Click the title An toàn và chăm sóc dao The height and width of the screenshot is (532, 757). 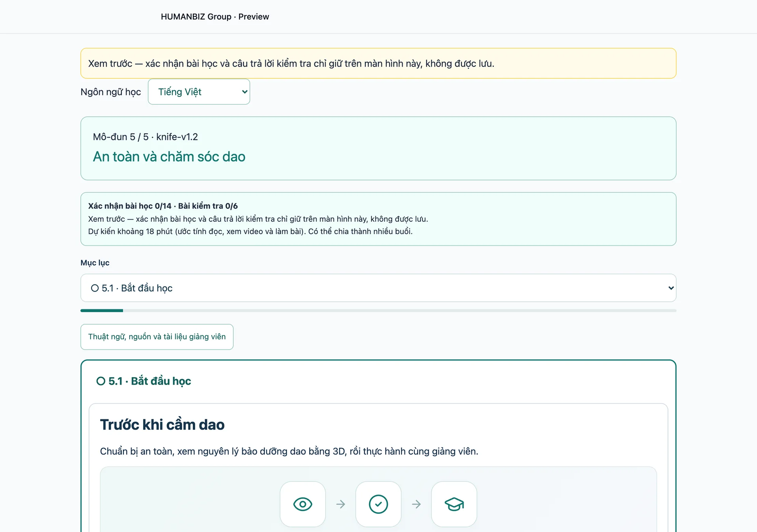(169, 157)
